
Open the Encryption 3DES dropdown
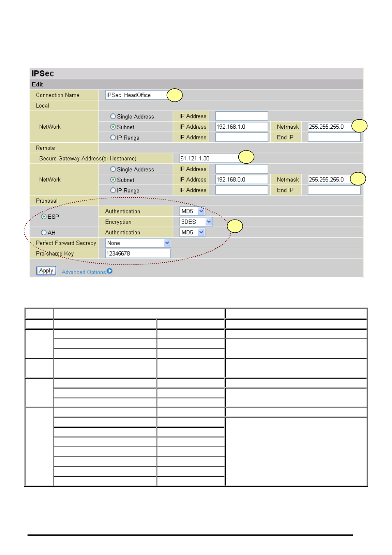coord(196,222)
